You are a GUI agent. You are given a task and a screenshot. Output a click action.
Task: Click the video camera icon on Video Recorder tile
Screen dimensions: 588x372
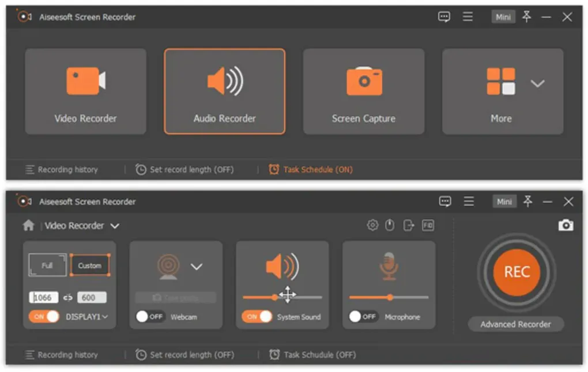[86, 81]
